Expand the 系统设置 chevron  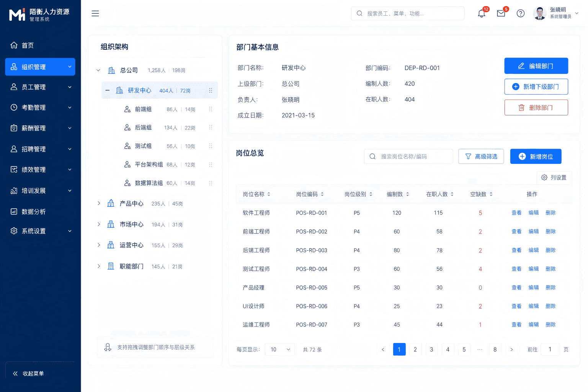(x=70, y=231)
